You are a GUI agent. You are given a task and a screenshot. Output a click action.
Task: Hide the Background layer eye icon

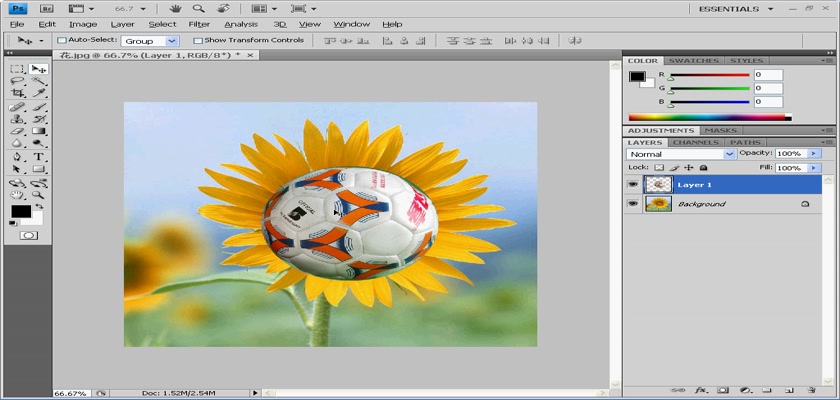point(633,203)
